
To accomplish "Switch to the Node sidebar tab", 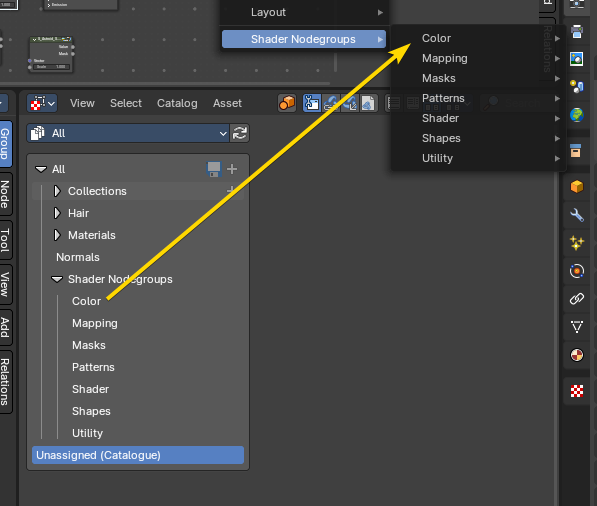I will click(x=5, y=194).
